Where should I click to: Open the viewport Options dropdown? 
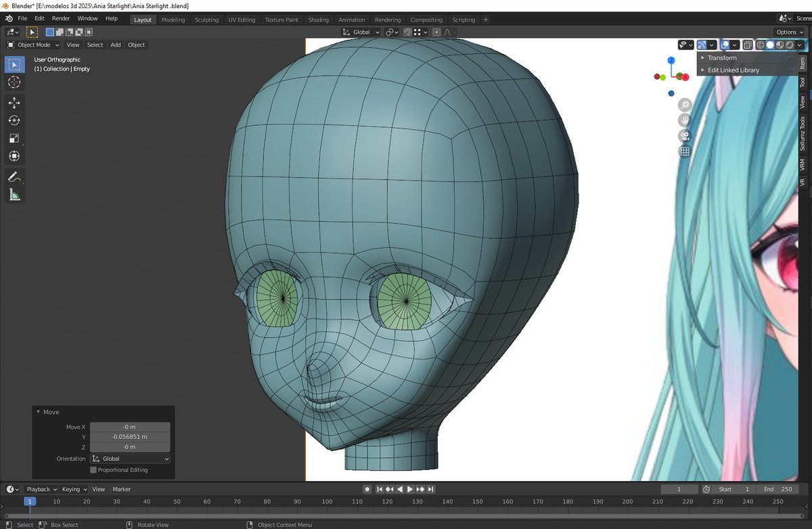(x=790, y=32)
